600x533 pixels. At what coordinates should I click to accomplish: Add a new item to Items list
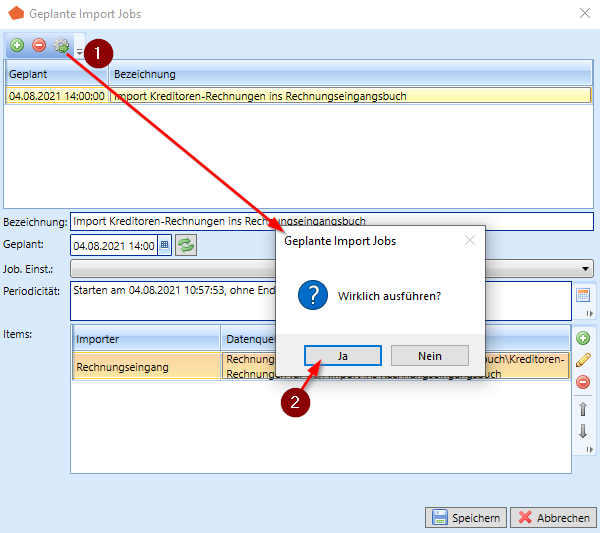583,338
